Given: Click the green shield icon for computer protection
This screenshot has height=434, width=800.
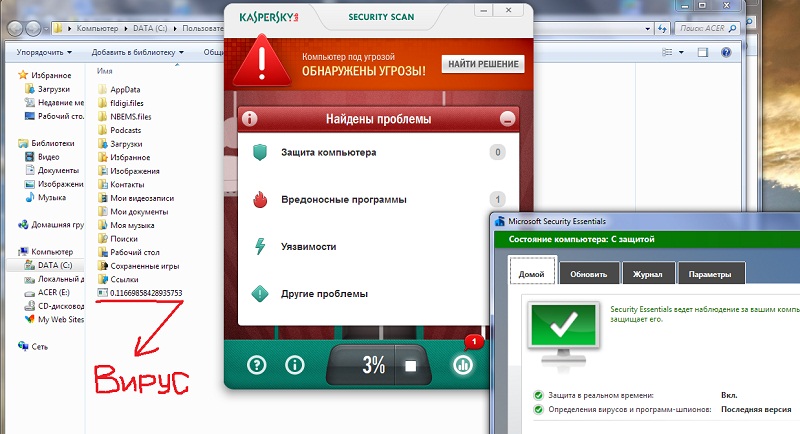Looking at the screenshot, I should [260, 152].
